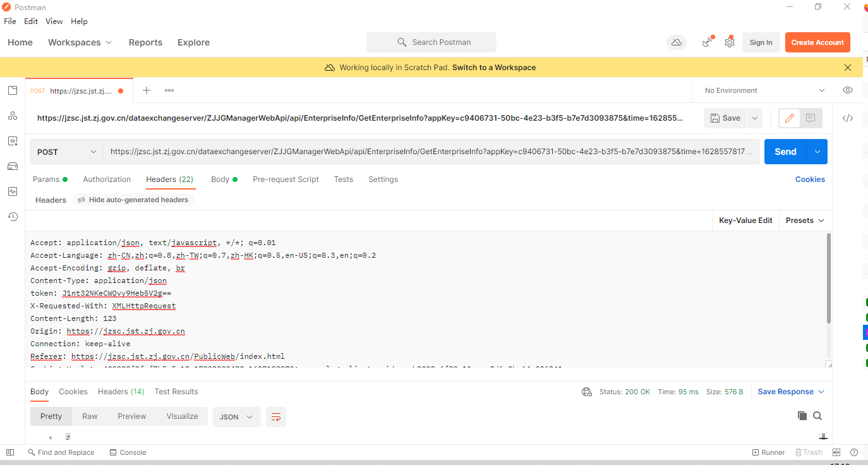
Task: Expand the Save options arrow
Action: (x=755, y=118)
